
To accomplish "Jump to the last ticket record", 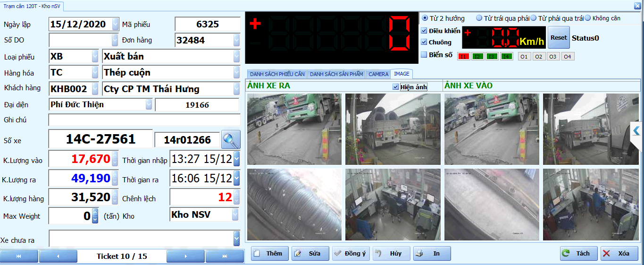I will (225, 256).
